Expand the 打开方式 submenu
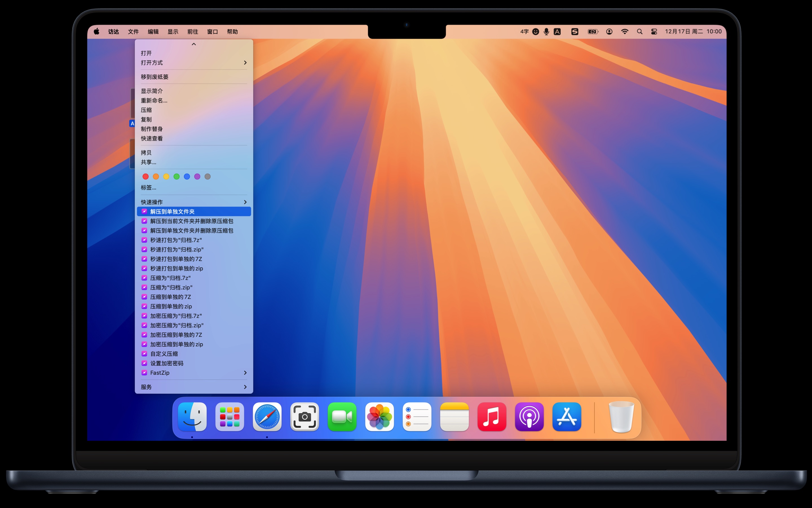The width and height of the screenshot is (812, 508). (x=194, y=63)
